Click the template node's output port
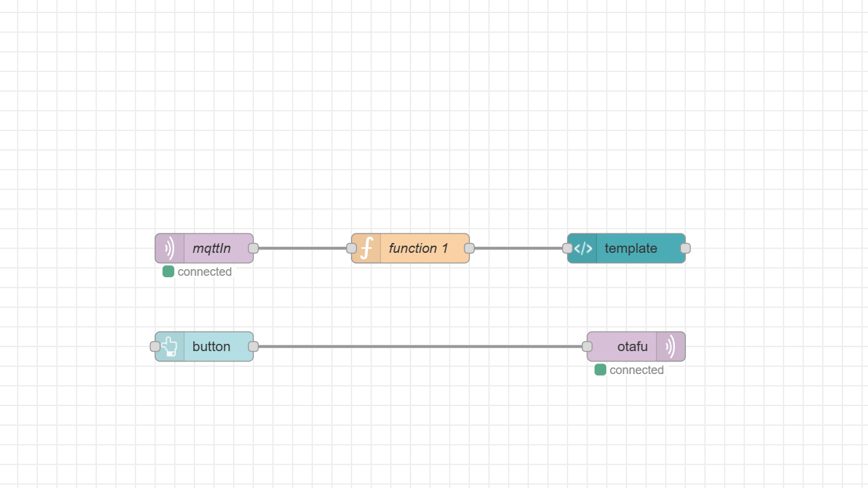The width and height of the screenshot is (868, 488). [x=685, y=248]
